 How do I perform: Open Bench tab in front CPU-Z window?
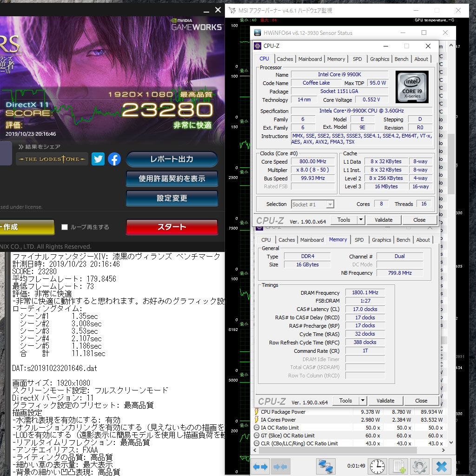(401, 59)
